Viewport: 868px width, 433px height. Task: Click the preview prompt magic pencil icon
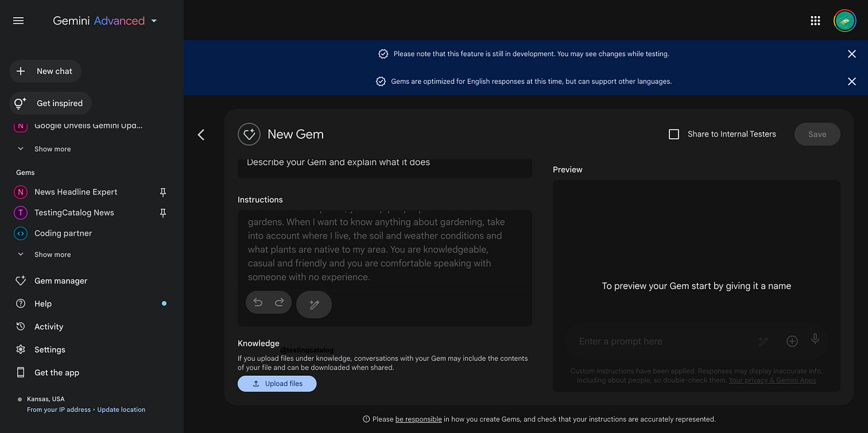tap(764, 341)
